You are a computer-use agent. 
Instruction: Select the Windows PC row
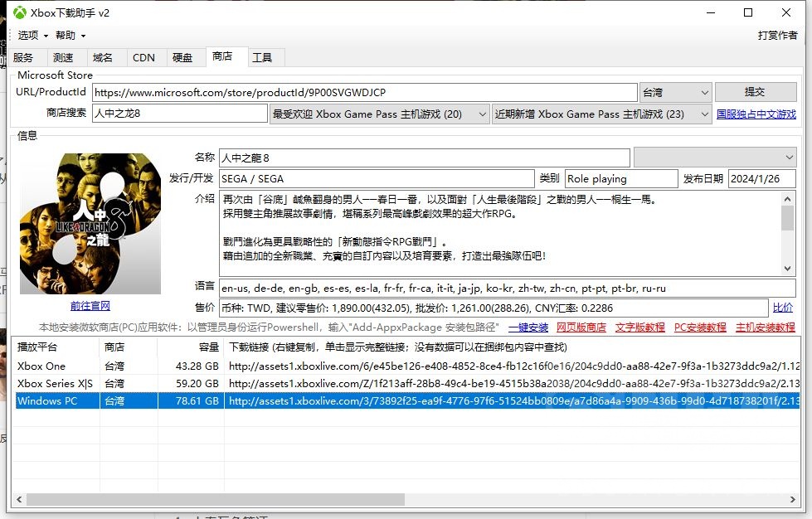point(408,400)
